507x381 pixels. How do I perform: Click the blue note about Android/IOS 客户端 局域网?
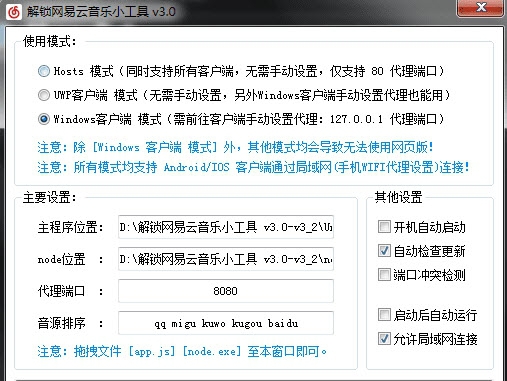click(253, 167)
